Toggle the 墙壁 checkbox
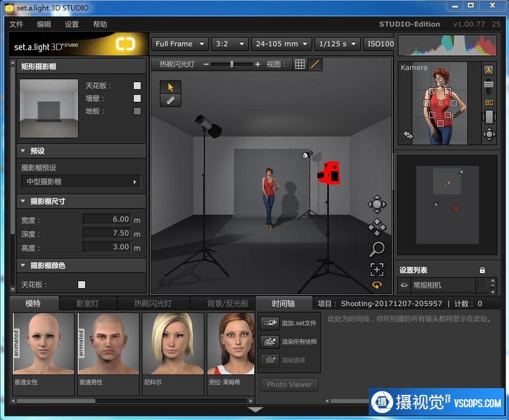Viewport: 509px width, 420px height. [137, 98]
